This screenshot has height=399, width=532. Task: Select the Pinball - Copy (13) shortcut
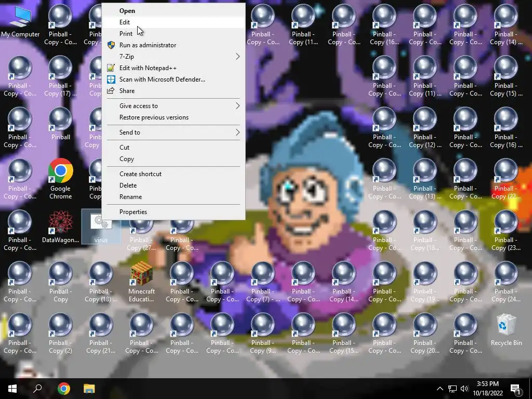click(x=425, y=179)
